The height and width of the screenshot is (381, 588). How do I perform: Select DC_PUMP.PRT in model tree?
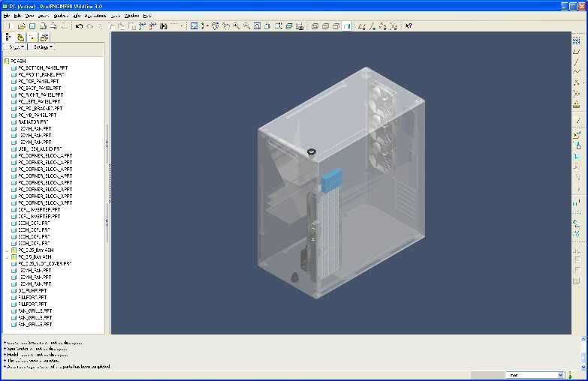[29, 291]
